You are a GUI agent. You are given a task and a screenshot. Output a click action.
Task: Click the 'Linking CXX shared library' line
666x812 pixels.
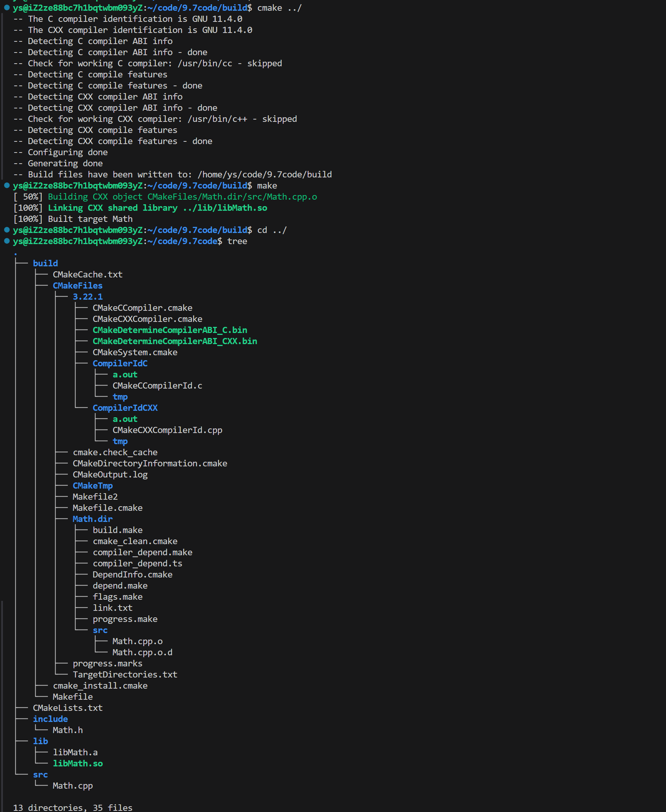140,208
